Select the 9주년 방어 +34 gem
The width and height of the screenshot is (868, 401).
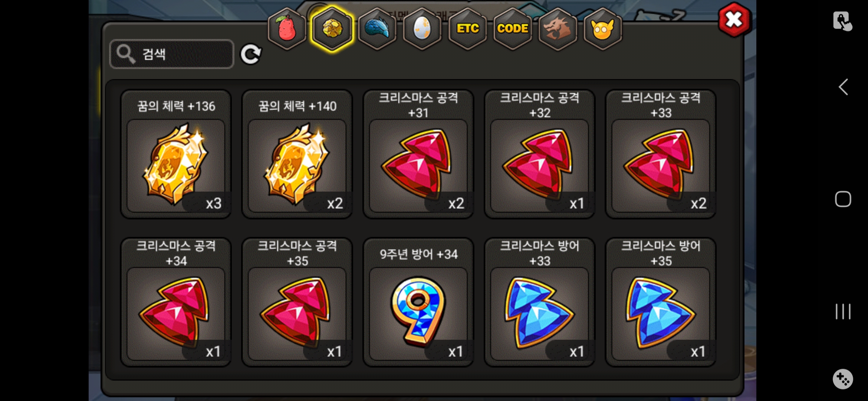(x=418, y=302)
